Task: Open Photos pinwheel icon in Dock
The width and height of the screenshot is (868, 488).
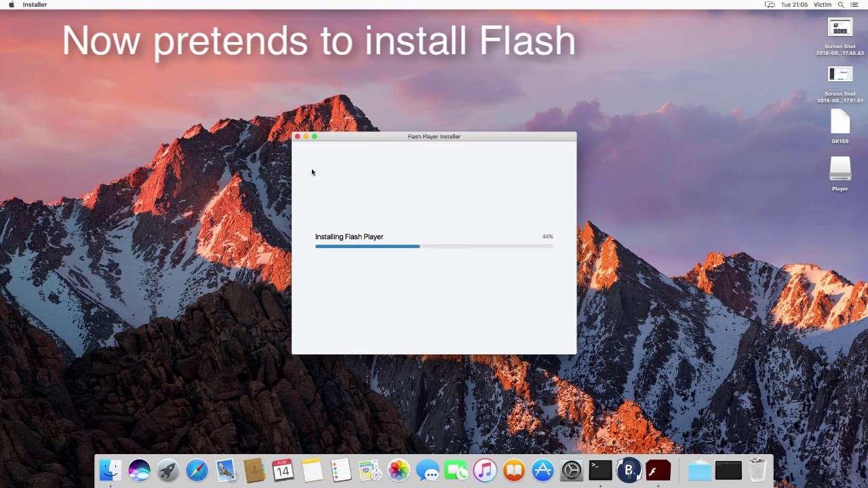Action: point(399,470)
